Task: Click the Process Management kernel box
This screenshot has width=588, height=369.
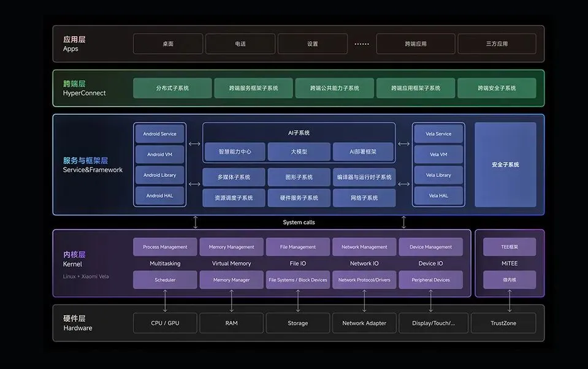Action: pyautogui.click(x=165, y=247)
